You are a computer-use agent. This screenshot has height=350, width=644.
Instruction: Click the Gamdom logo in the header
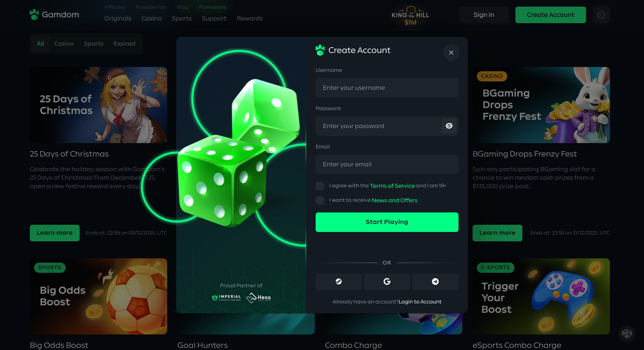[x=55, y=15]
